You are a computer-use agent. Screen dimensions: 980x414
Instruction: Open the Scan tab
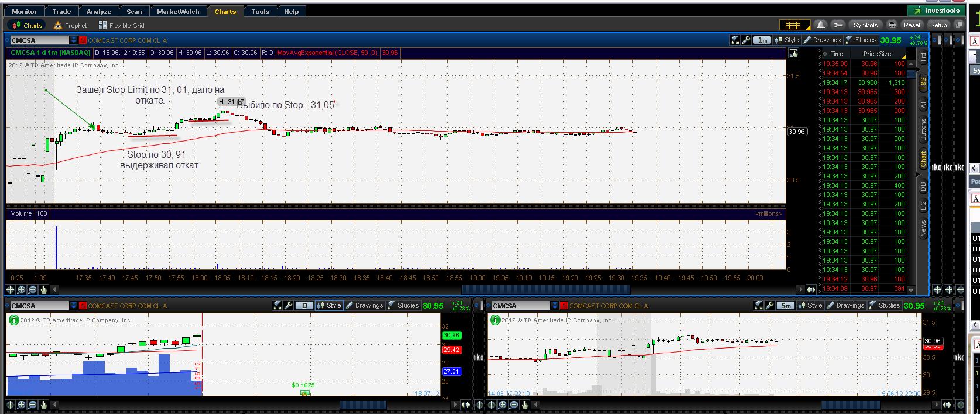point(134,11)
